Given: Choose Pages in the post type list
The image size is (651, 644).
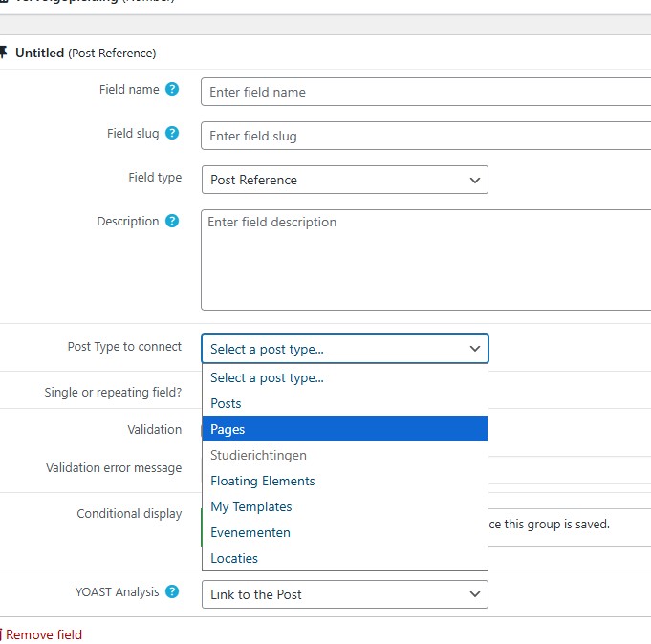Looking at the screenshot, I should tap(228, 429).
